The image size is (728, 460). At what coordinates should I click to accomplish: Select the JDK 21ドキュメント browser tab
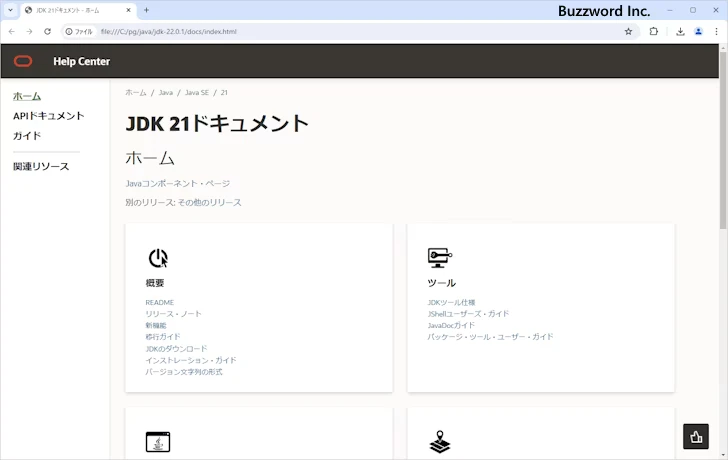(78, 10)
